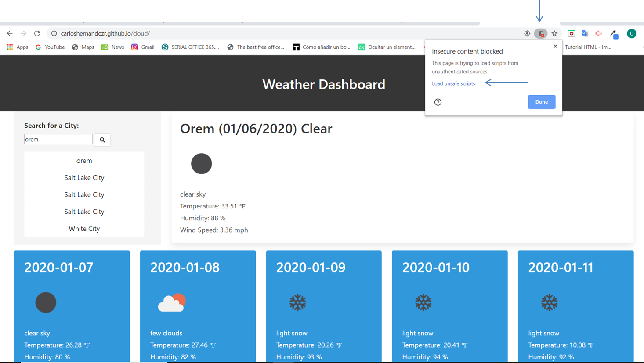Open the YouTube bookmark

click(50, 47)
